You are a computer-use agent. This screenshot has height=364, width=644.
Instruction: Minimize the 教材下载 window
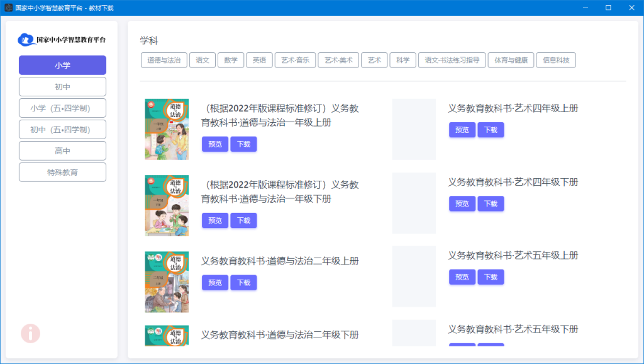[586, 8]
